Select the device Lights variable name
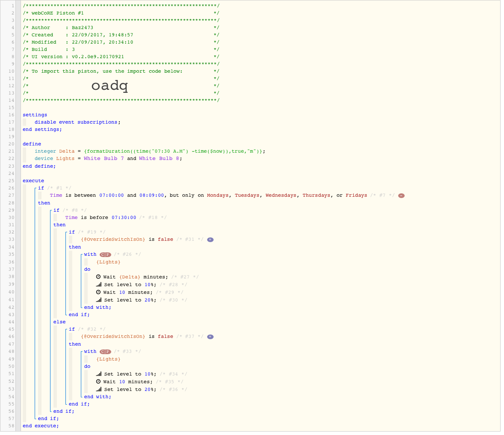 coord(65,158)
